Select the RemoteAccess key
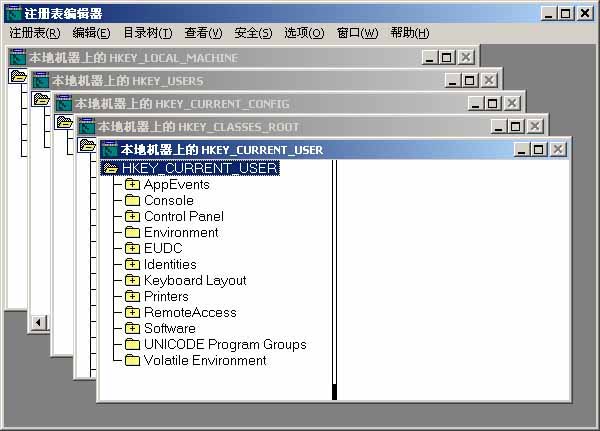The width and height of the screenshot is (600, 431). coord(190,313)
